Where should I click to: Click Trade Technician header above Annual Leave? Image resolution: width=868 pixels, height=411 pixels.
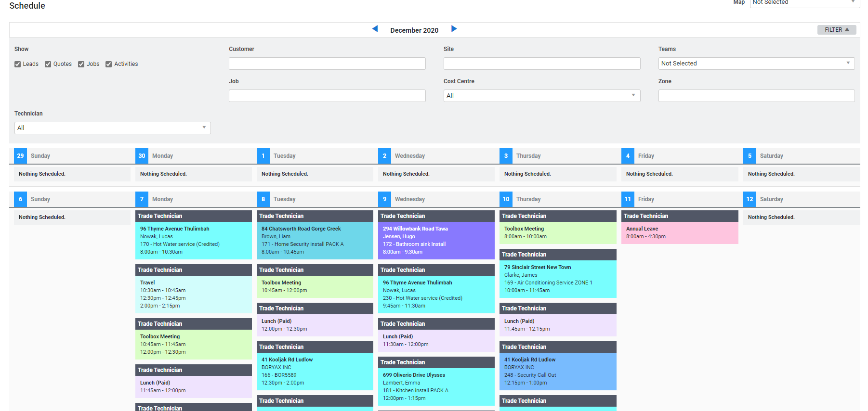pos(680,216)
